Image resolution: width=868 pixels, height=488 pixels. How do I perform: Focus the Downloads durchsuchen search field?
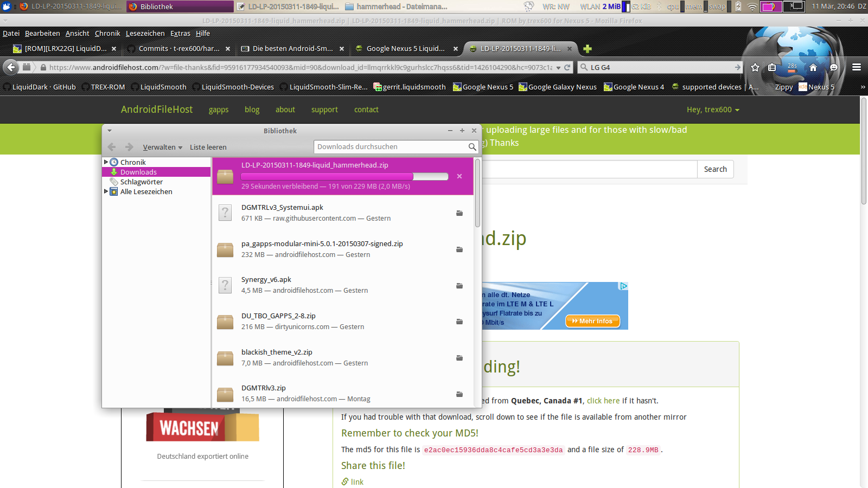(x=391, y=147)
